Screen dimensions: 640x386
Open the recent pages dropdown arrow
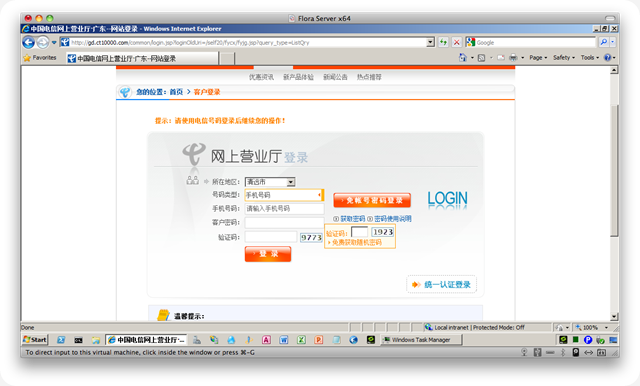click(53, 42)
